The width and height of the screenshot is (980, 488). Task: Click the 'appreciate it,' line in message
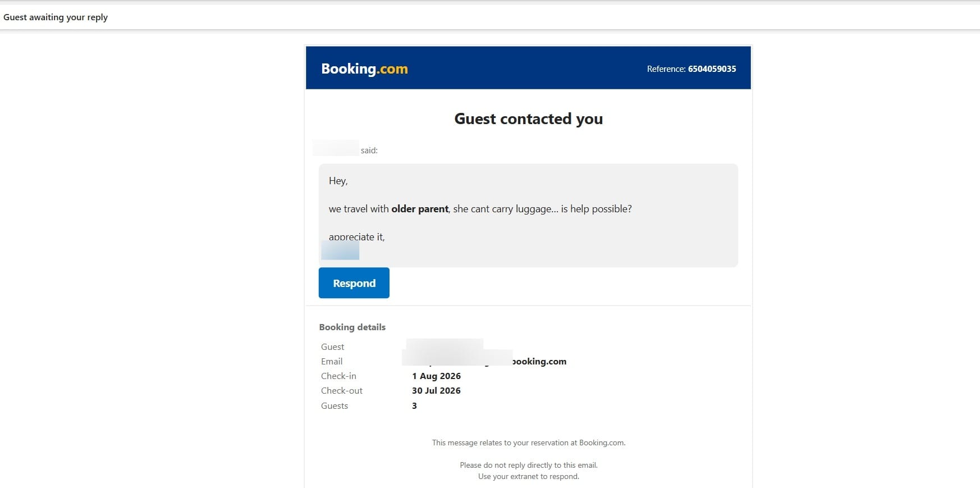[356, 237]
